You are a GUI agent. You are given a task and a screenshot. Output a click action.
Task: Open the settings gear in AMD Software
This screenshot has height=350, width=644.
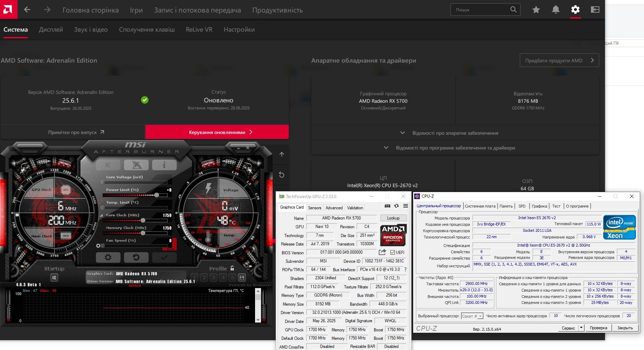tap(575, 10)
